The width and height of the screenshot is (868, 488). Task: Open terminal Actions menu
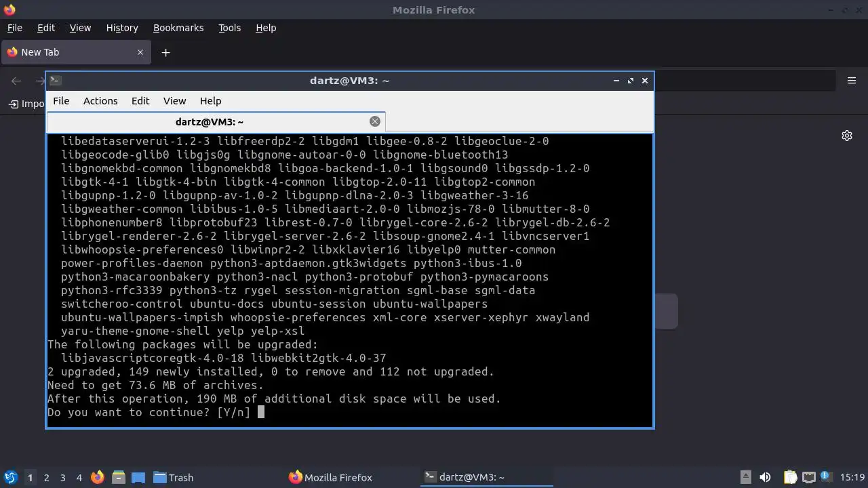100,101
